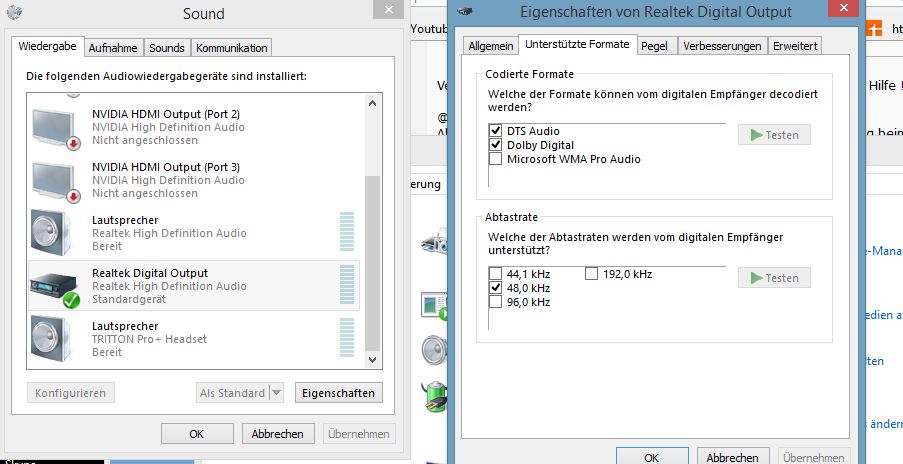Image resolution: width=903 pixels, height=464 pixels.
Task: Click the Realtek Lautsprecher speaker icon
Action: click(x=51, y=233)
